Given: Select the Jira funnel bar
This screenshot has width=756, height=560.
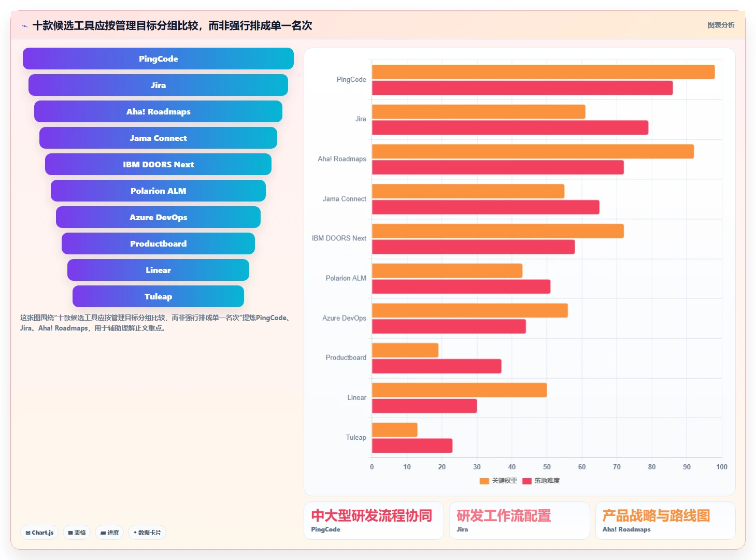Looking at the screenshot, I should click(x=158, y=85).
